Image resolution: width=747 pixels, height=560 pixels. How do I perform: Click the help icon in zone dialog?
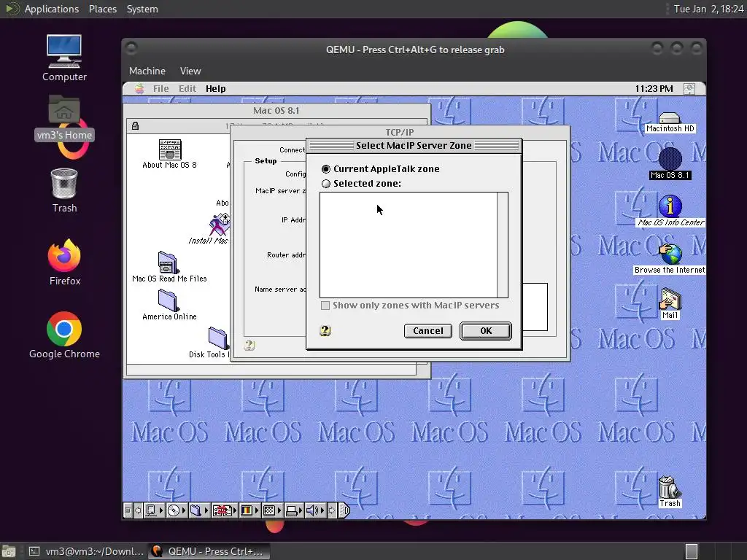pos(325,330)
